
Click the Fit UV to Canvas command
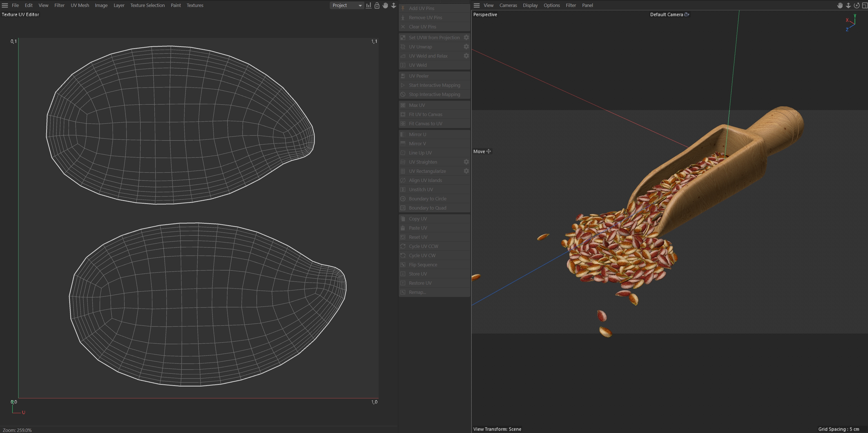pos(425,114)
